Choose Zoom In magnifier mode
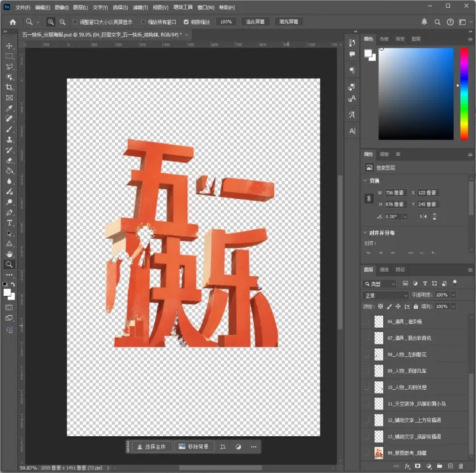 tap(51, 22)
